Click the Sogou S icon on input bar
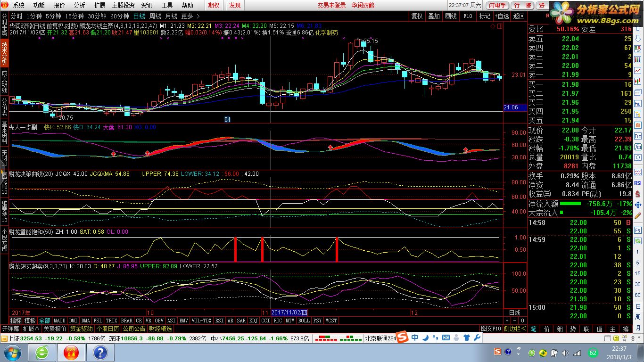The height and width of the screenshot is (362, 644). (402, 337)
